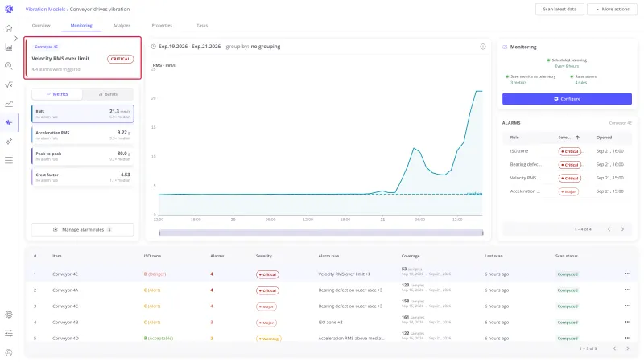Open row actions for Conveyor 4E

[x=628, y=274]
